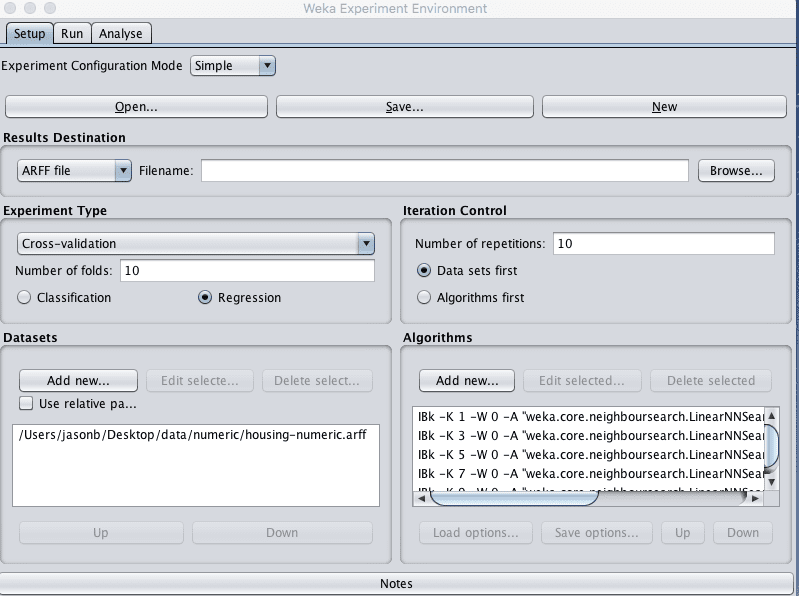
Task: Open the Run tab
Action: tap(72, 34)
